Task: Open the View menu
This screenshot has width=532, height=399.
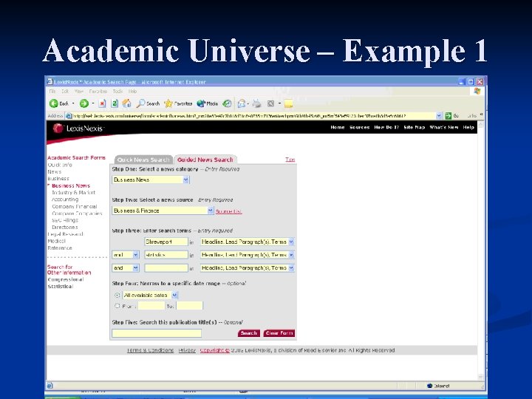Action: coord(79,92)
